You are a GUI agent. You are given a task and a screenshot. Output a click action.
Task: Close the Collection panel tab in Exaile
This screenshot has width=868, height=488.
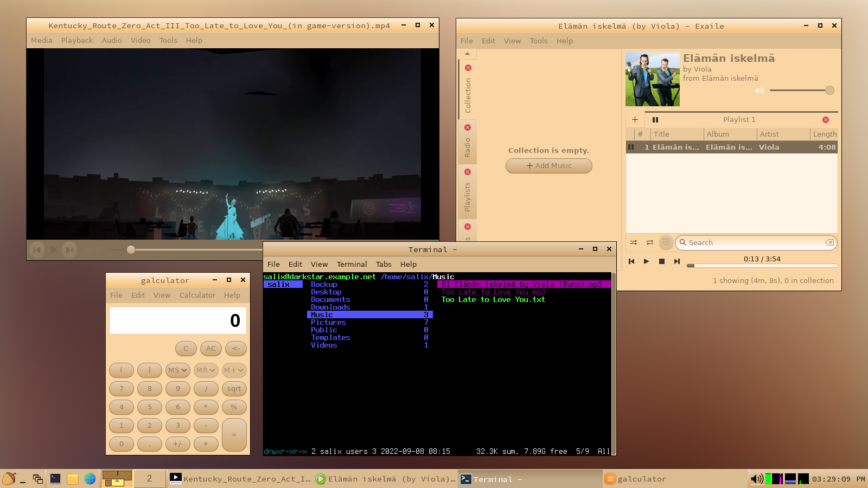click(x=468, y=68)
